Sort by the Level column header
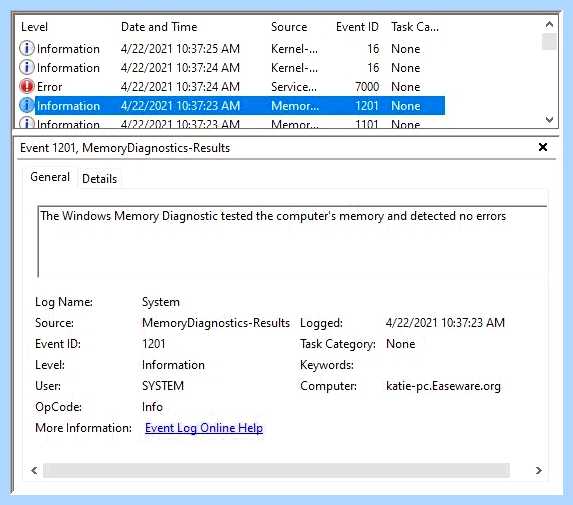This screenshot has width=573, height=505. pos(34,27)
